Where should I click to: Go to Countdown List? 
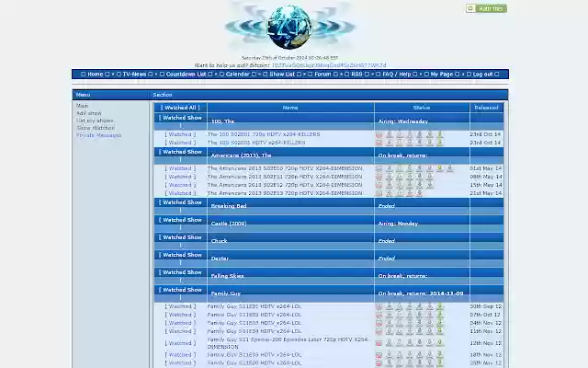coord(186,75)
